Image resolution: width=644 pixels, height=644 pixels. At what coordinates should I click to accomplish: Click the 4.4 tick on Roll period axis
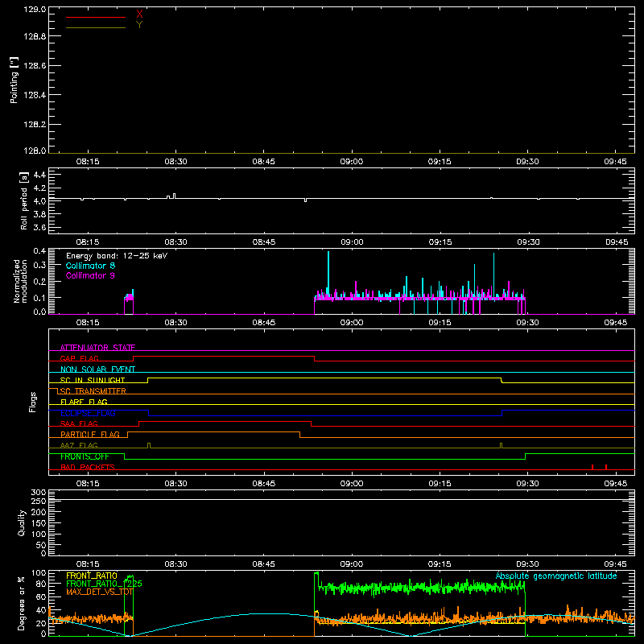[39, 175]
